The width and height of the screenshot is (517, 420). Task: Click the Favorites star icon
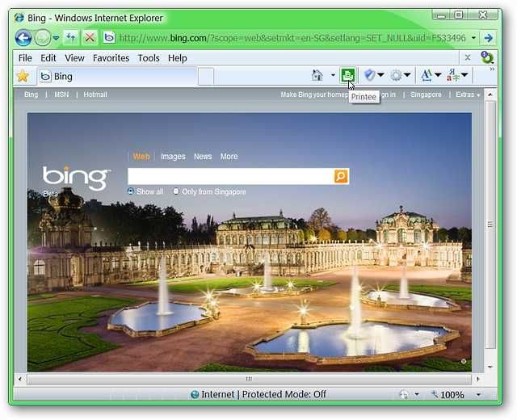click(23, 76)
